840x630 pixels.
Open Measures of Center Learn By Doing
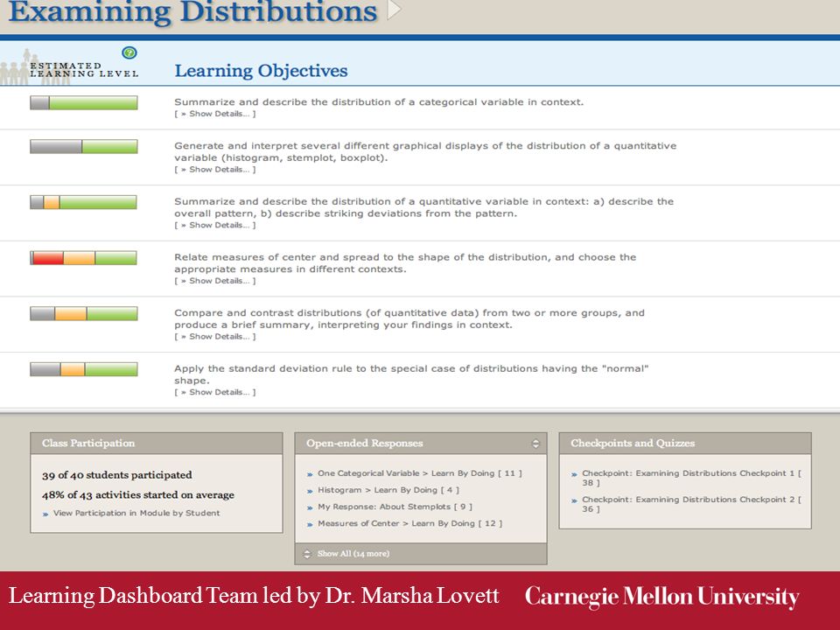[409, 523]
